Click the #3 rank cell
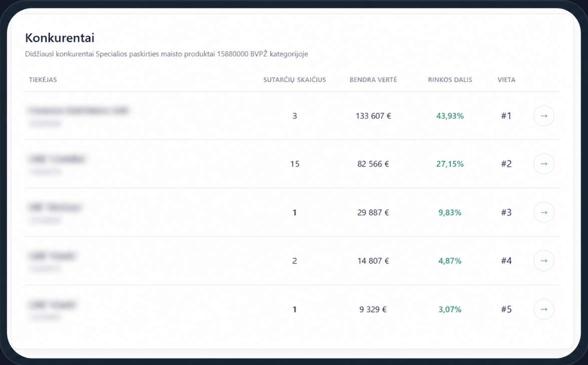 click(x=506, y=213)
